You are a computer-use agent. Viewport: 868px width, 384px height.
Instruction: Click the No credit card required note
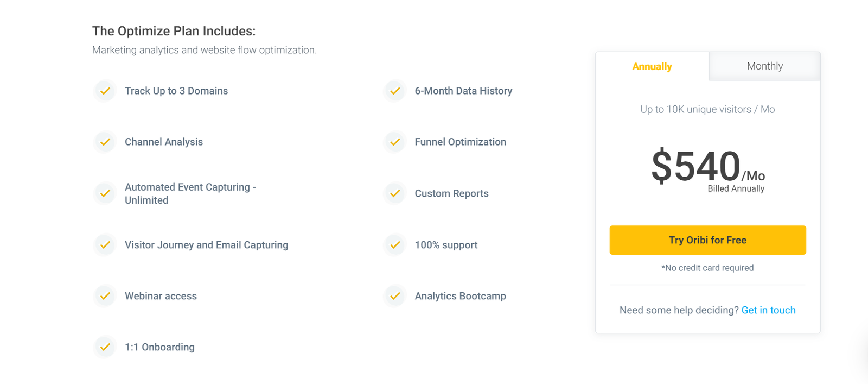pyautogui.click(x=707, y=267)
